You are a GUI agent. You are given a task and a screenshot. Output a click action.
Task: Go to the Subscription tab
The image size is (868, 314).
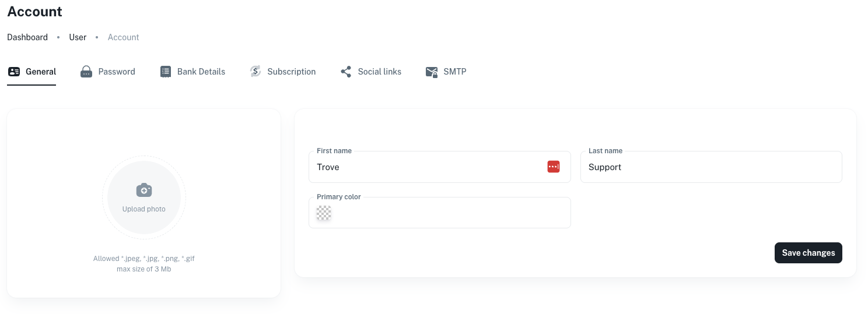291,72
